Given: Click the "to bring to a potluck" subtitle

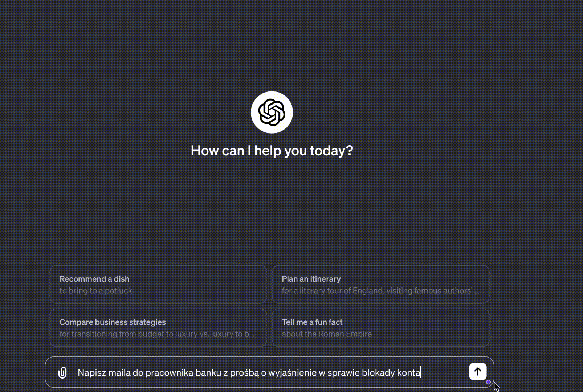Looking at the screenshot, I should point(96,291).
